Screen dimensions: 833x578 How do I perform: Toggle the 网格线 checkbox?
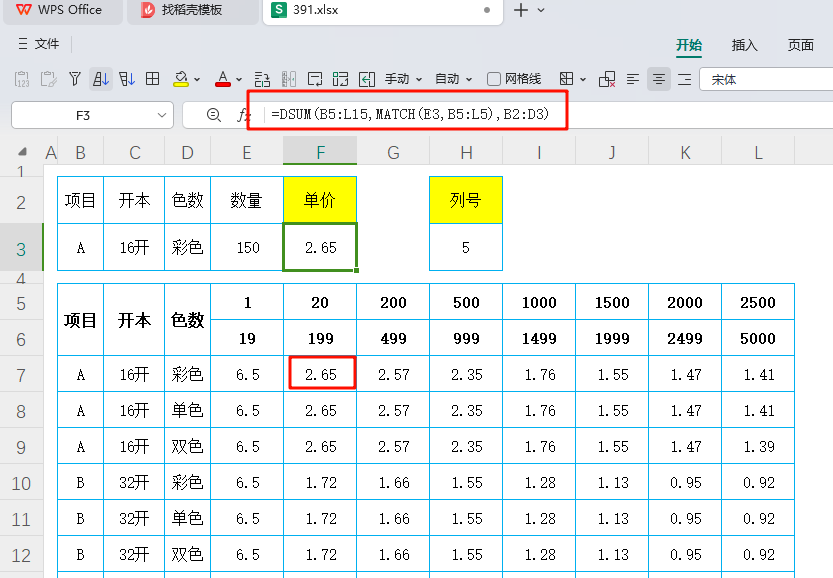click(x=494, y=79)
